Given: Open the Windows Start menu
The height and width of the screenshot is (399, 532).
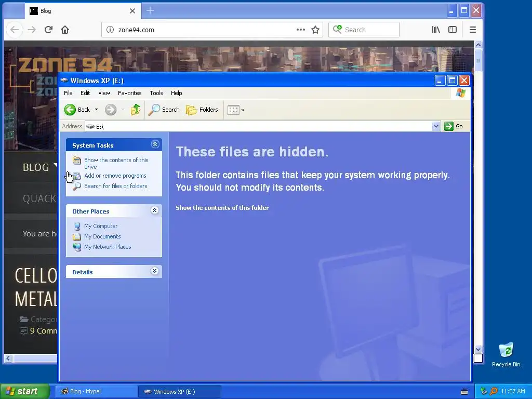Looking at the screenshot, I should (24, 392).
